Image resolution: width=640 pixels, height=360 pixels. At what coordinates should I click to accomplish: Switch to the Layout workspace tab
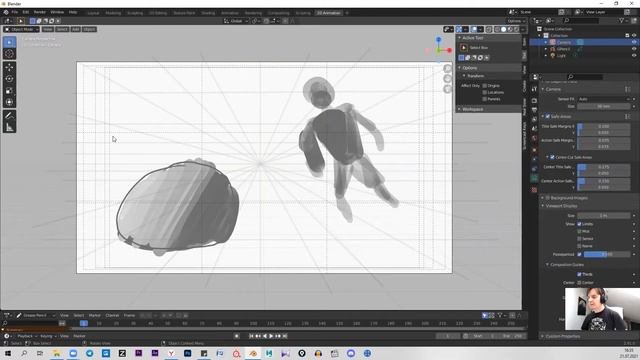93,13
